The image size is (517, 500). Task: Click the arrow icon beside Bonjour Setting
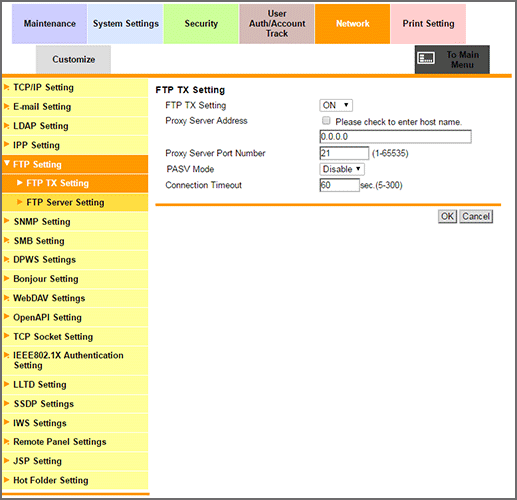(x=6, y=278)
